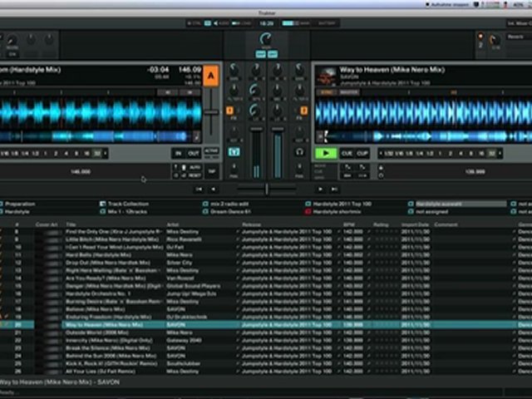Open the Dream Dance 61 playlist favorite
The height and width of the screenshot is (399, 532).
click(232, 211)
